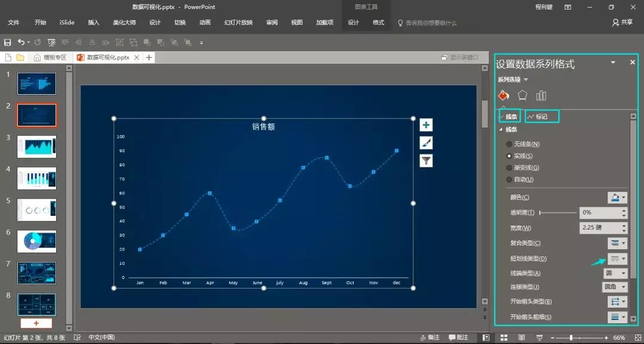Viewport: 644px width, 344px height.
Task: Close the 数据可视化.pptx document tab
Action: (137, 57)
